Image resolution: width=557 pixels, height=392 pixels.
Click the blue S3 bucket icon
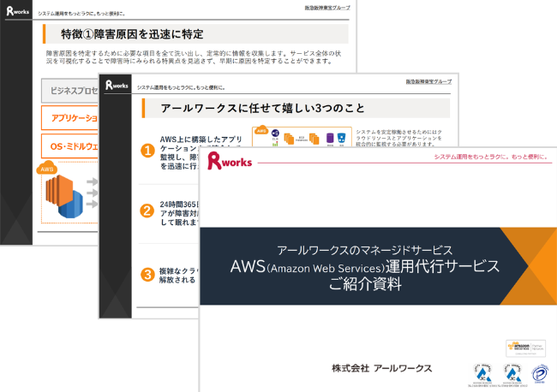(341, 138)
